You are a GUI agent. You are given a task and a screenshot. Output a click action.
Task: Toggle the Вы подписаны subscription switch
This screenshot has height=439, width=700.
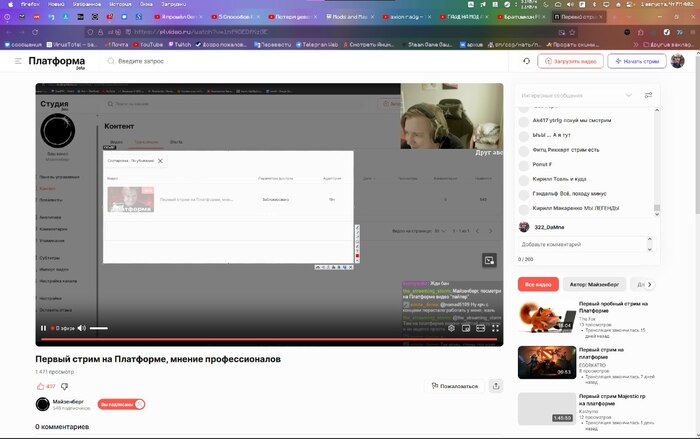(x=121, y=404)
